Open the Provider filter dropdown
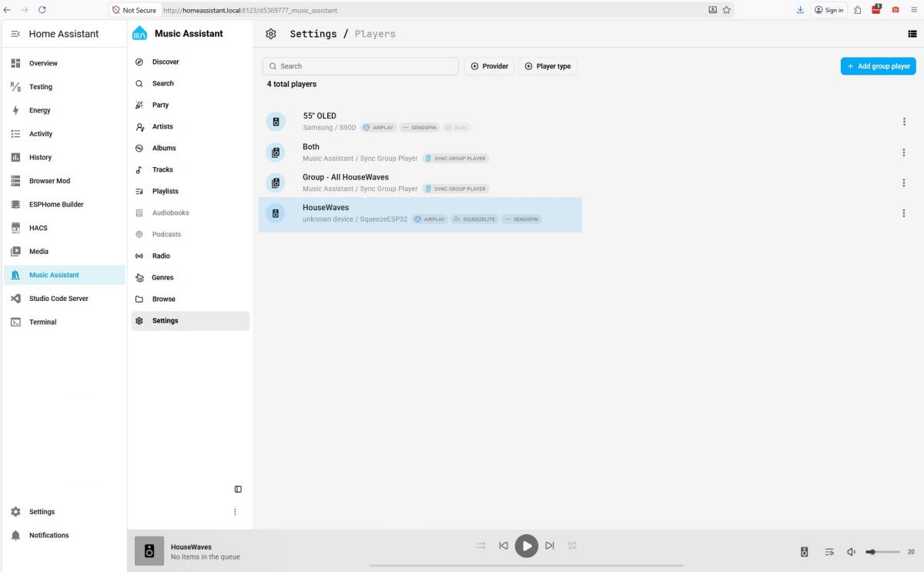This screenshot has height=572, width=924. coord(489,66)
